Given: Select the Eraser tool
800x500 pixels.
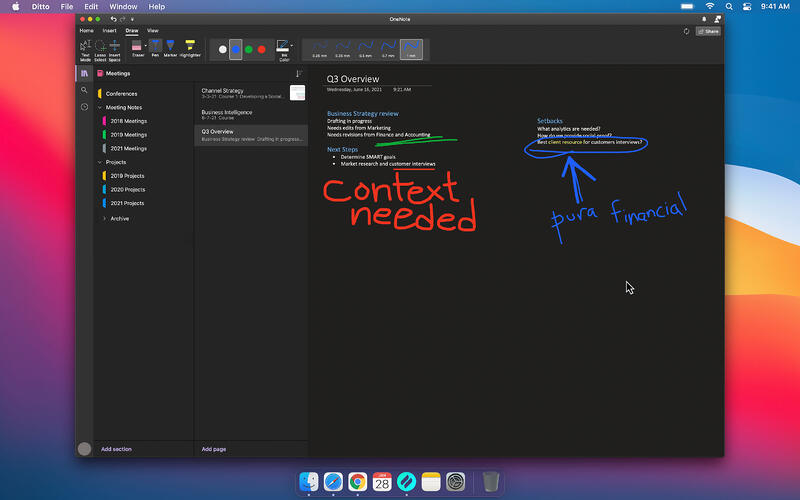Looking at the screenshot, I should (x=137, y=49).
